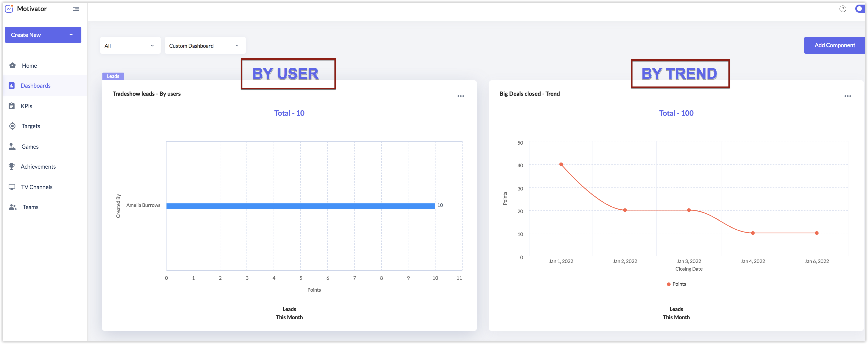Open the Custom Dashboard dropdown
The width and height of the screenshot is (868, 344).
tap(205, 46)
